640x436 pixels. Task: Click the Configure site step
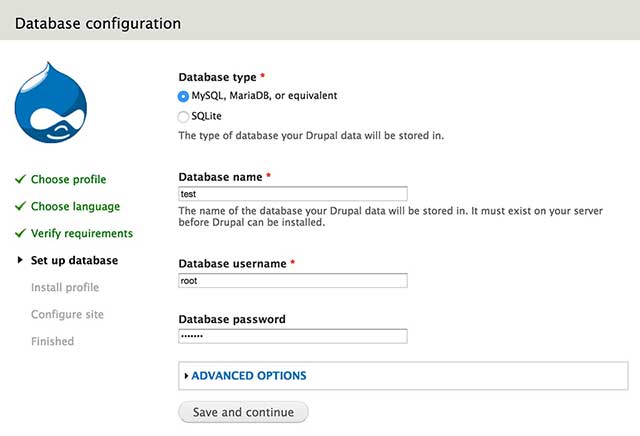tap(67, 315)
